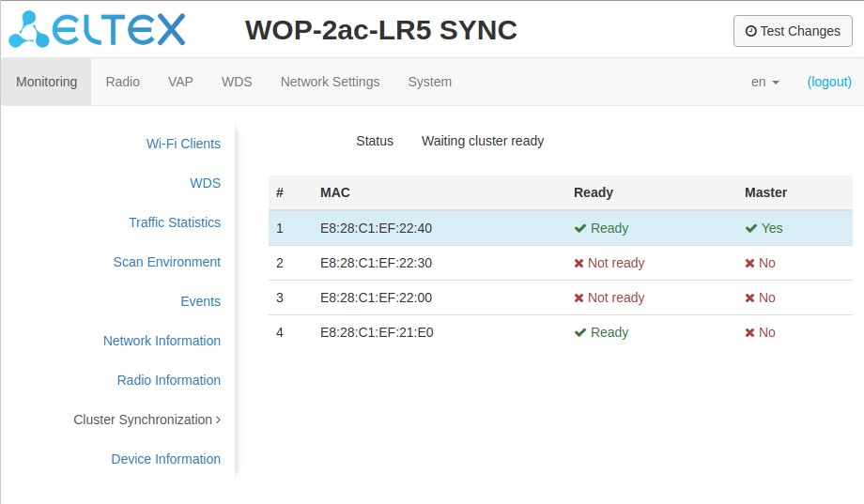Open Wi-Fi Clients in the sidebar

pos(183,144)
